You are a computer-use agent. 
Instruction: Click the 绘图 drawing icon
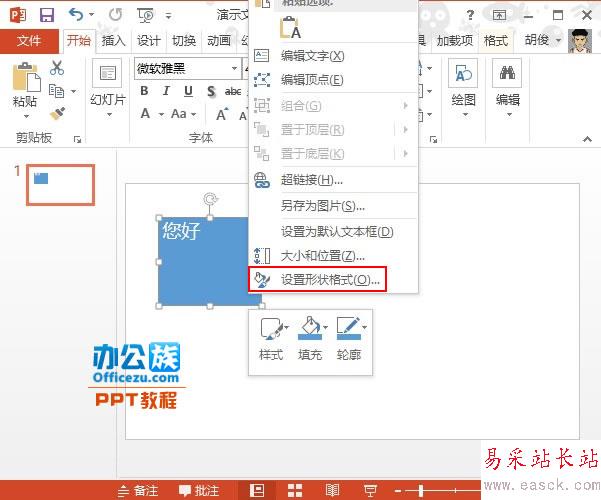[x=463, y=73]
